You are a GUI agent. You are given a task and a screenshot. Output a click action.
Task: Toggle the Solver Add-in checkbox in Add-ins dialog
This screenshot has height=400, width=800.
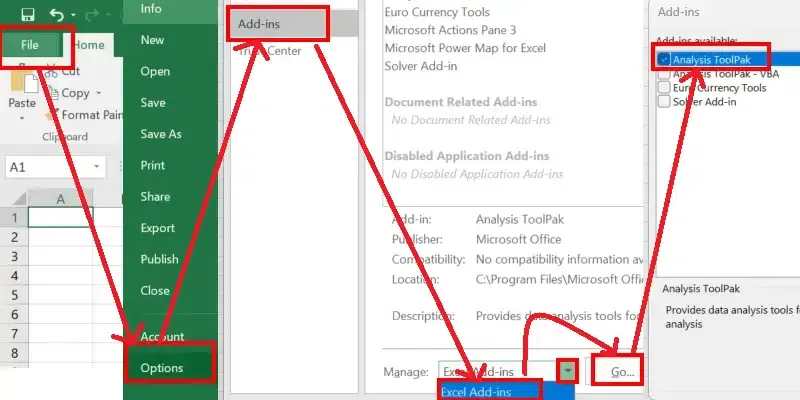coord(664,102)
